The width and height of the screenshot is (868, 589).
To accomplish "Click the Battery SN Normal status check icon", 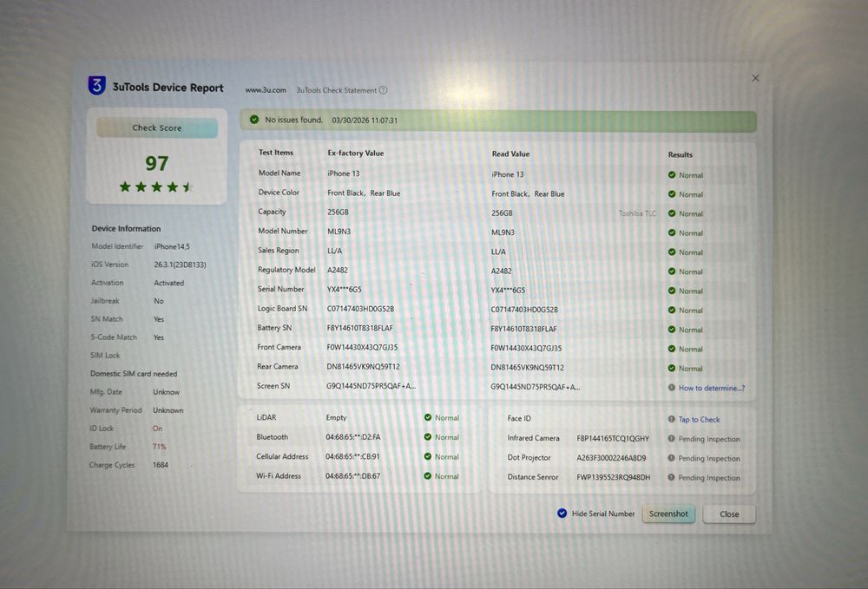I will [672, 330].
